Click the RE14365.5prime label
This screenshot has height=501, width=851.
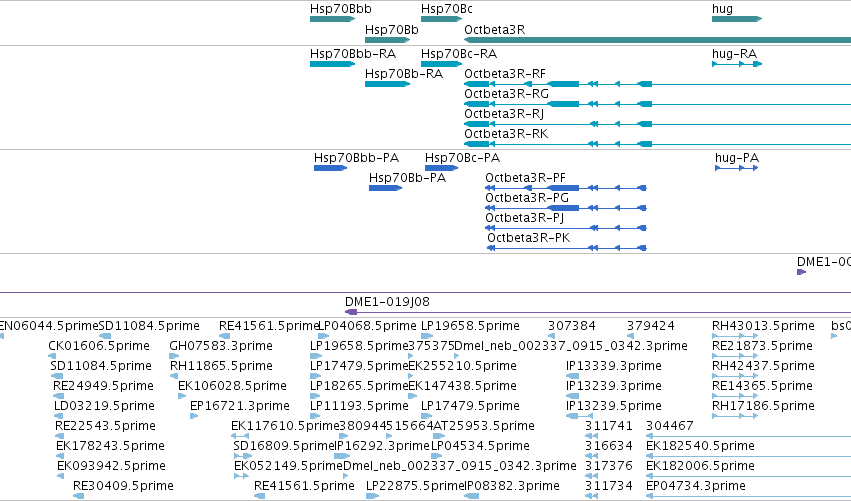tap(763, 386)
